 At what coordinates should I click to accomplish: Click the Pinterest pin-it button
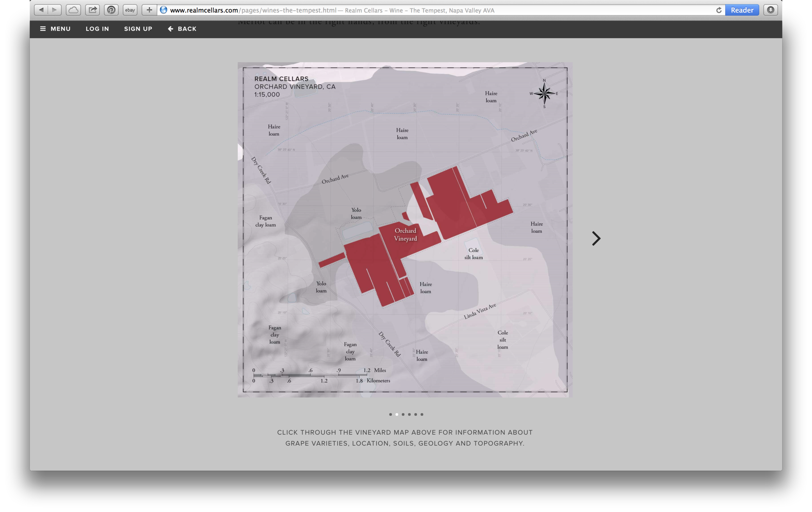pyautogui.click(x=111, y=10)
